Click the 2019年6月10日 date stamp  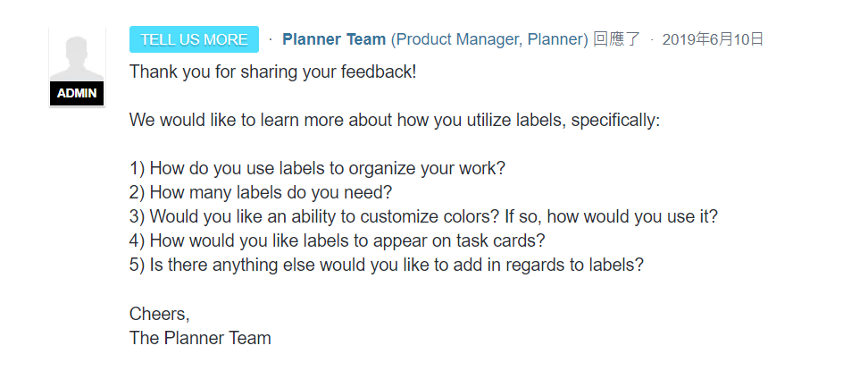point(713,39)
